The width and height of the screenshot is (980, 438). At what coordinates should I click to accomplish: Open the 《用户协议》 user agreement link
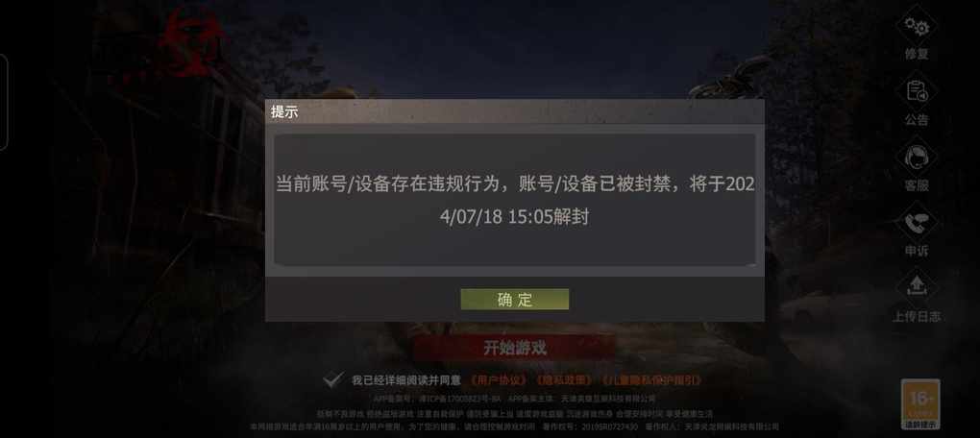click(x=498, y=380)
